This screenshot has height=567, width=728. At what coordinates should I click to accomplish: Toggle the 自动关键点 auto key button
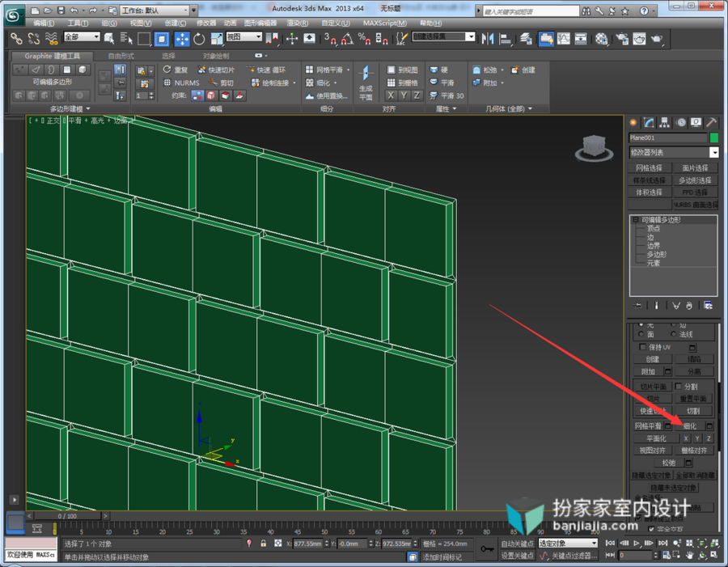point(517,543)
